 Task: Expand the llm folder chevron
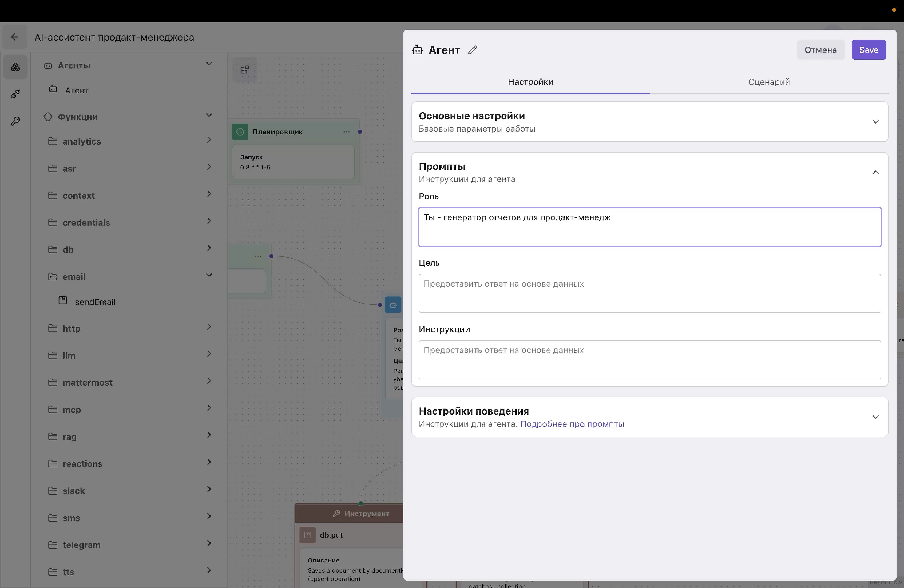coord(209,354)
